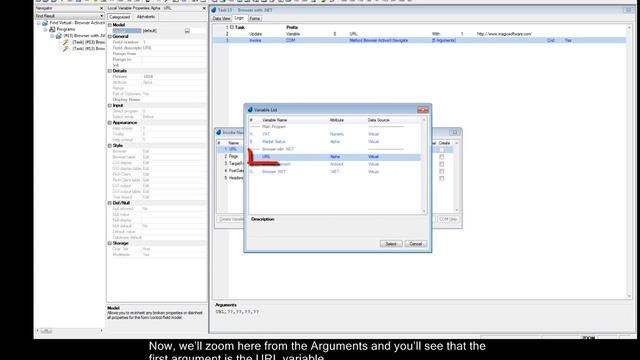The image size is (640, 360).
Task: Click the Find Virtual root icon
Action: tap(45, 23)
